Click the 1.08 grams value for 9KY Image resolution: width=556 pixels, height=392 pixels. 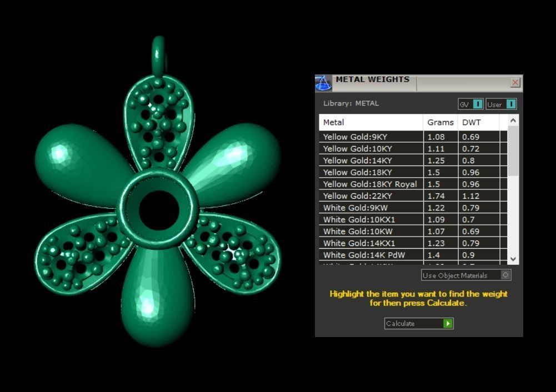click(436, 137)
